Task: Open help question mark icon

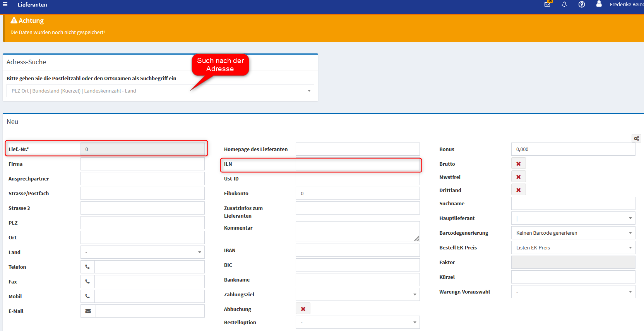Action: [582, 5]
